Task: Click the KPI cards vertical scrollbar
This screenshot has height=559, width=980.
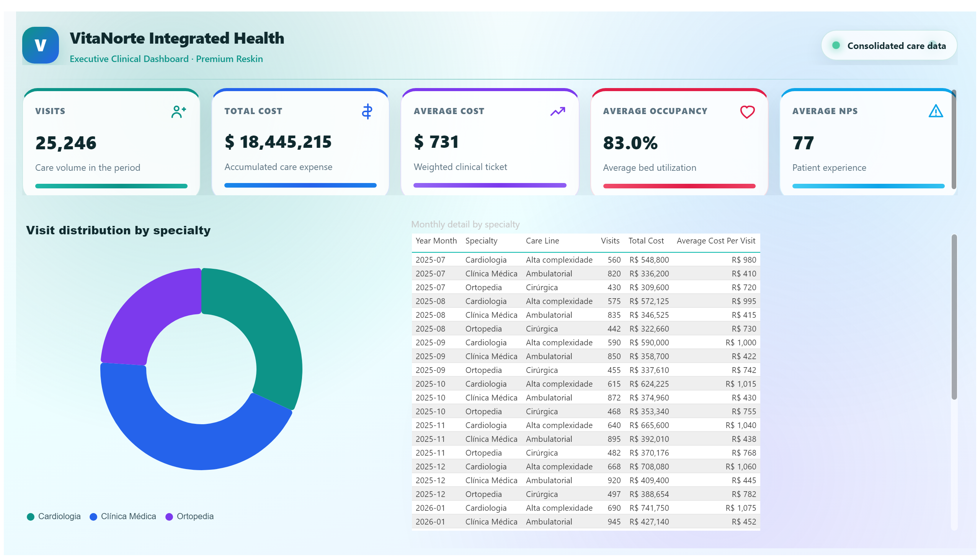Action: click(x=954, y=139)
